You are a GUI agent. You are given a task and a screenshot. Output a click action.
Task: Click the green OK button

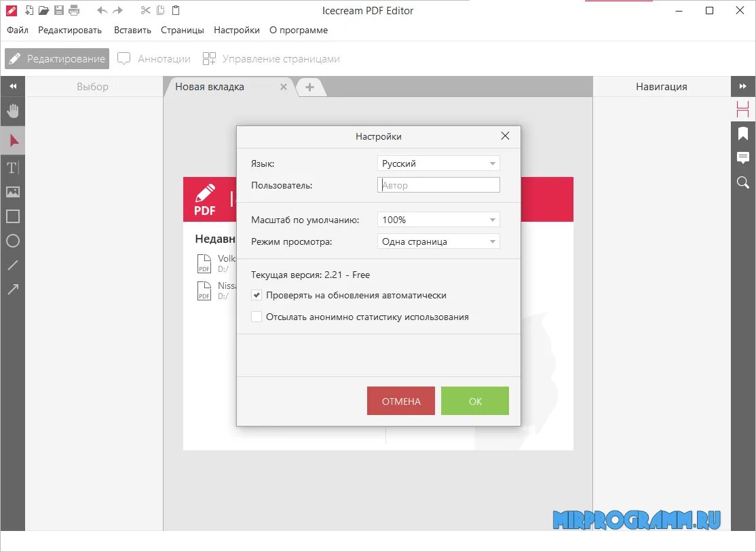475,401
